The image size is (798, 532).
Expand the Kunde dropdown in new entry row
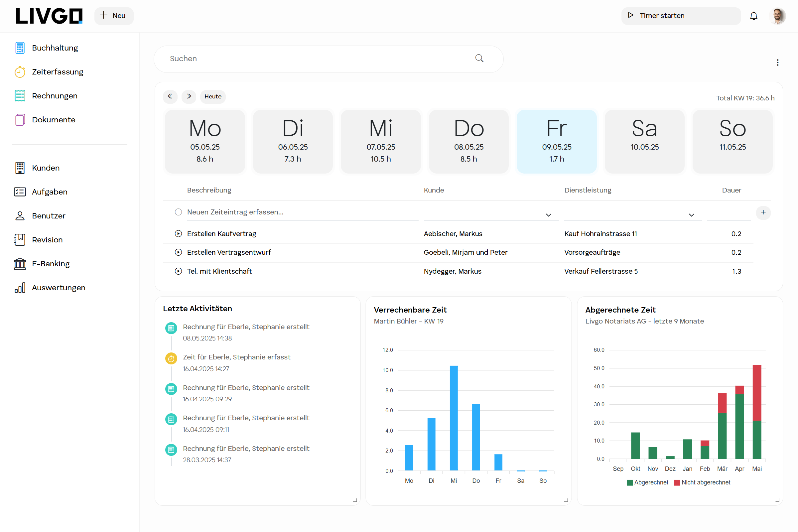pos(548,215)
